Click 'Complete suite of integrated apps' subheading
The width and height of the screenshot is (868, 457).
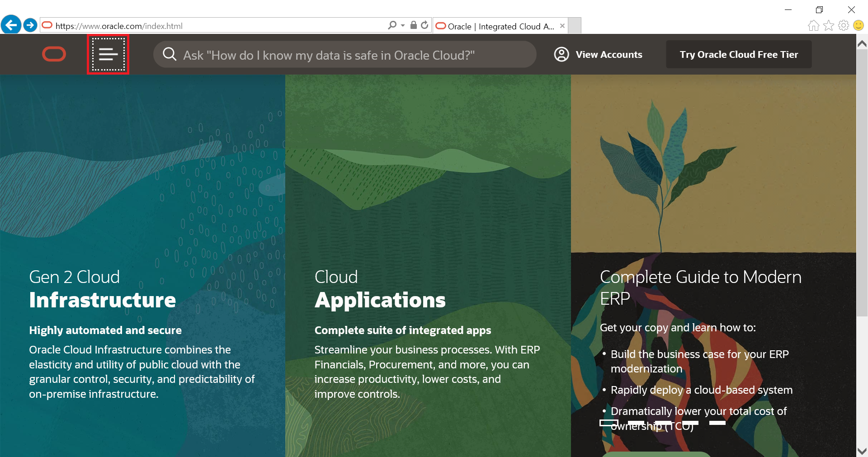[x=403, y=330]
